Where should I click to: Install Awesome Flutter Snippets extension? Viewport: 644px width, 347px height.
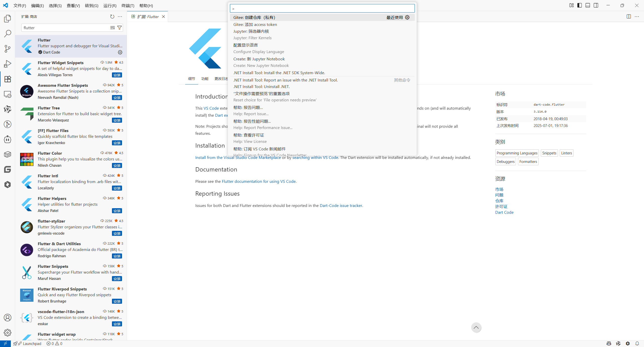(117, 98)
